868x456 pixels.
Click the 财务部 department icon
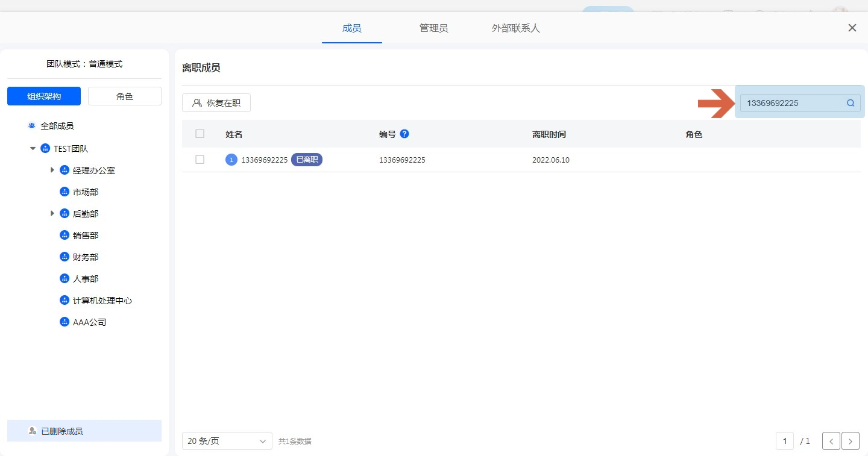point(64,257)
